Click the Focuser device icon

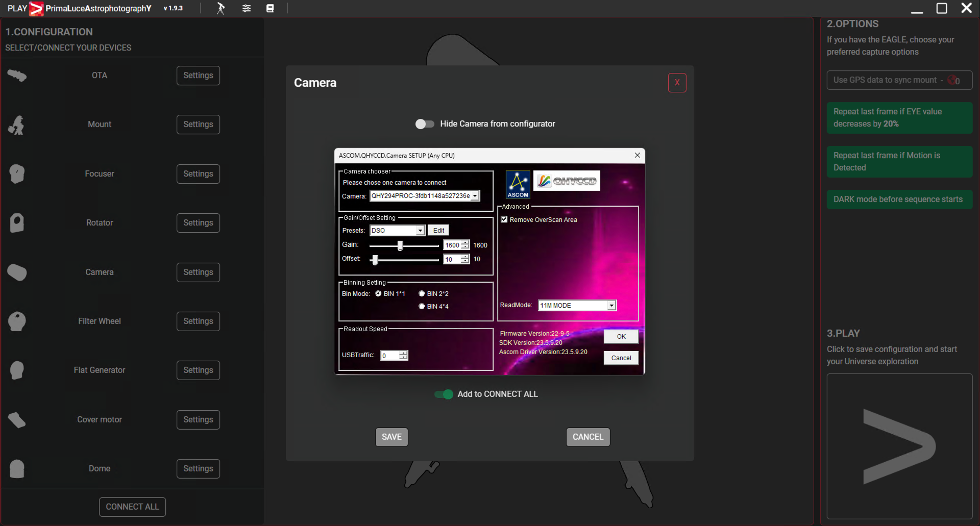click(x=17, y=174)
